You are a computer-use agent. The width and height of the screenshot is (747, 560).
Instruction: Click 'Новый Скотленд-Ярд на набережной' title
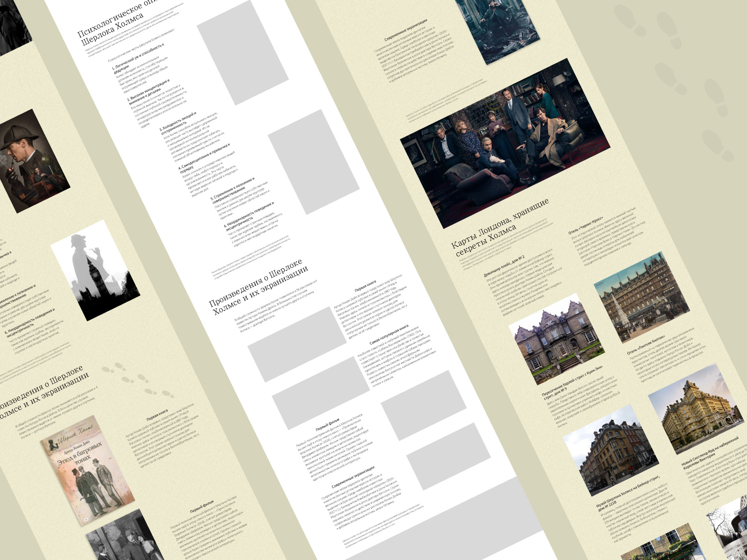(711, 453)
